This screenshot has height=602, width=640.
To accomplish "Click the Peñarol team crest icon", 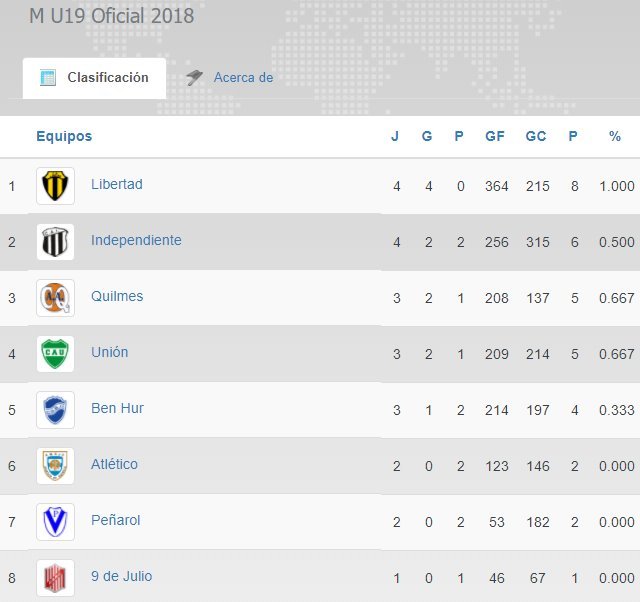I will tap(55, 522).
